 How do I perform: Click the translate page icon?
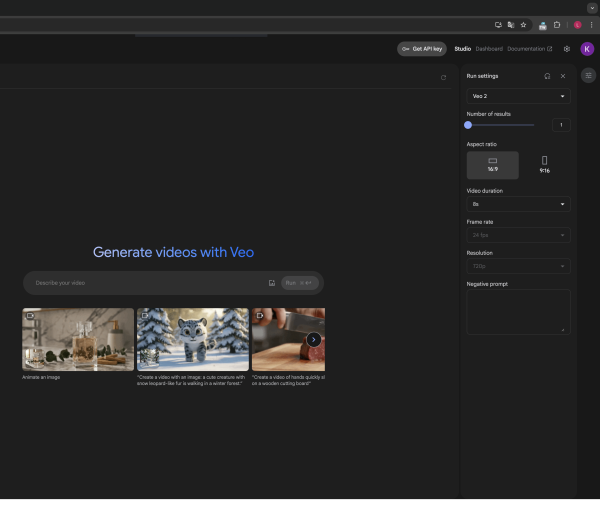pos(510,25)
